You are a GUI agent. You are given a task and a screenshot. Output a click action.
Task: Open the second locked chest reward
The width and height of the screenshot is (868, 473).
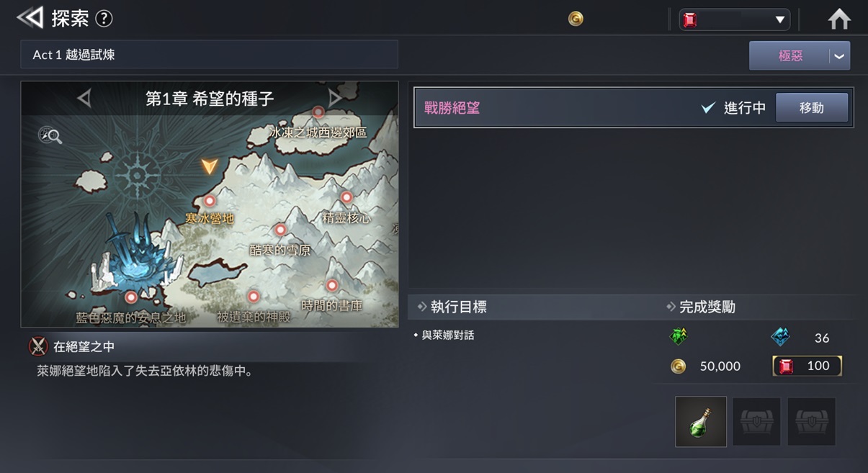(x=756, y=422)
